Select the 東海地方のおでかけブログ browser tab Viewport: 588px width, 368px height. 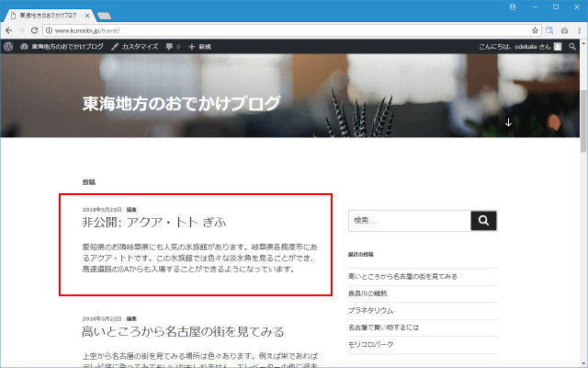tap(48, 16)
